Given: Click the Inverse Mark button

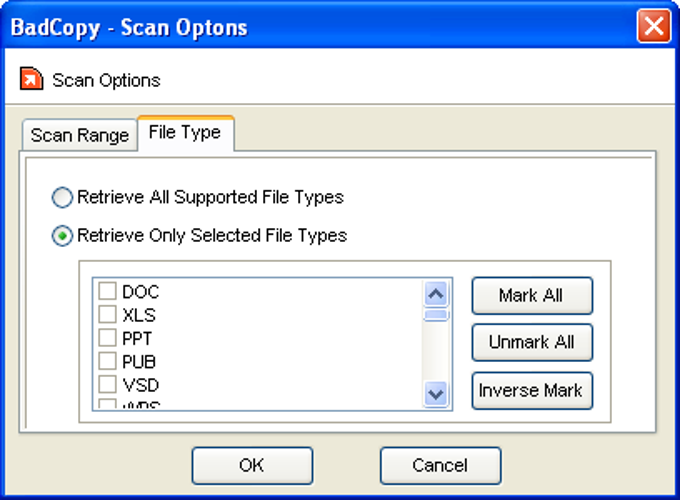Looking at the screenshot, I should 532,390.
